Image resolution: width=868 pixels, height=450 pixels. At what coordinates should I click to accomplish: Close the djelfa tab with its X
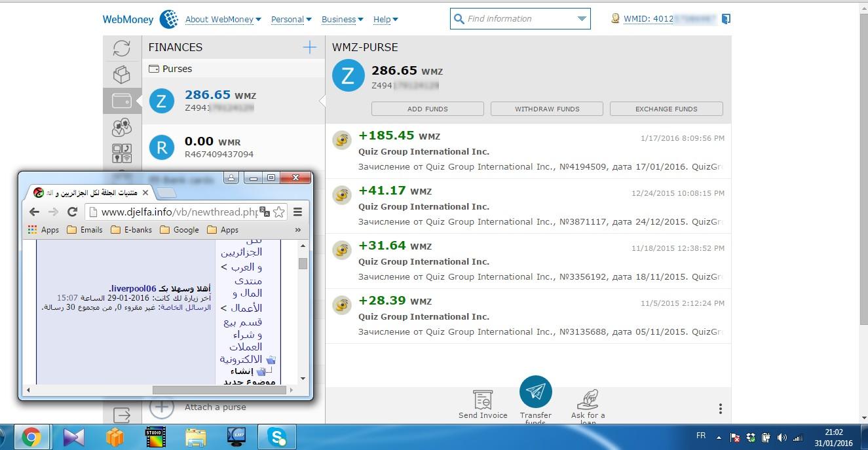[x=145, y=193]
